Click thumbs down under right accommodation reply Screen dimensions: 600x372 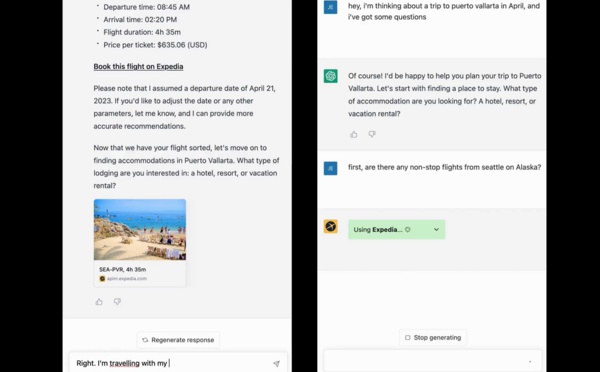pyautogui.click(x=372, y=134)
